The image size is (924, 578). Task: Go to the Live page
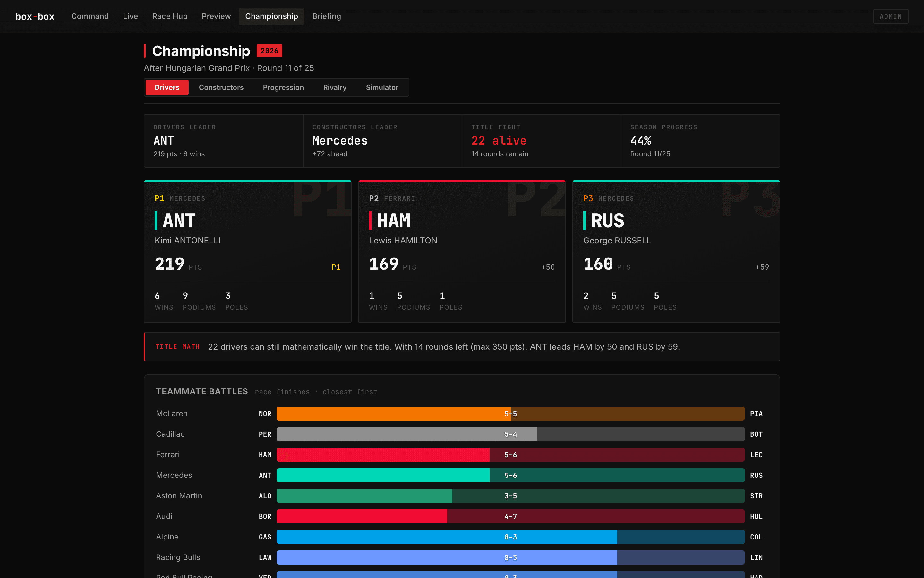click(x=130, y=16)
